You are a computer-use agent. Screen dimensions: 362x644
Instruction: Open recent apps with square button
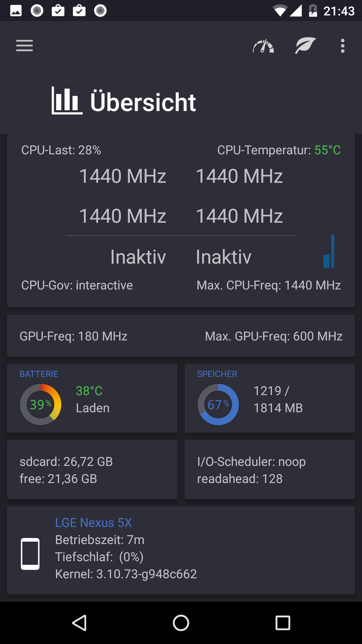pyautogui.click(x=283, y=623)
